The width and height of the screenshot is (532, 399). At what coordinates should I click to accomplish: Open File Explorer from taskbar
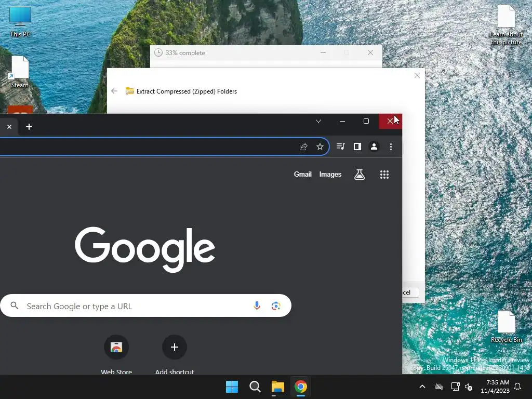[277, 387]
